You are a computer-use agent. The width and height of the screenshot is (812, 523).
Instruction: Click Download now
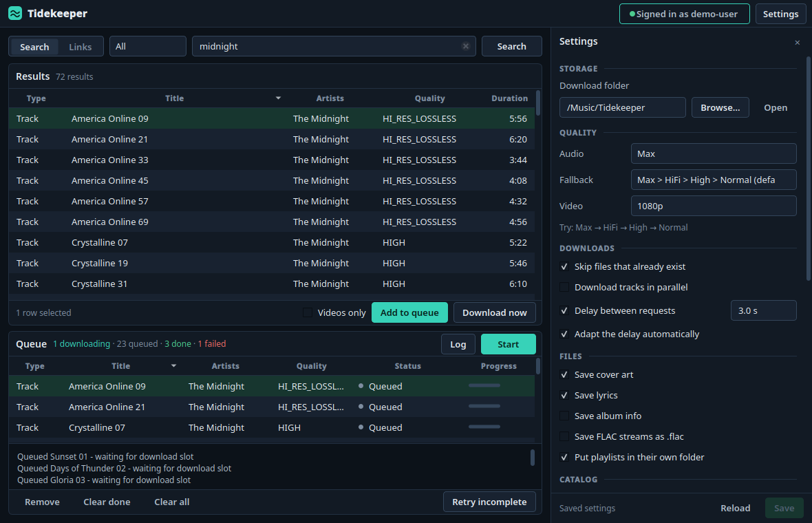point(495,312)
